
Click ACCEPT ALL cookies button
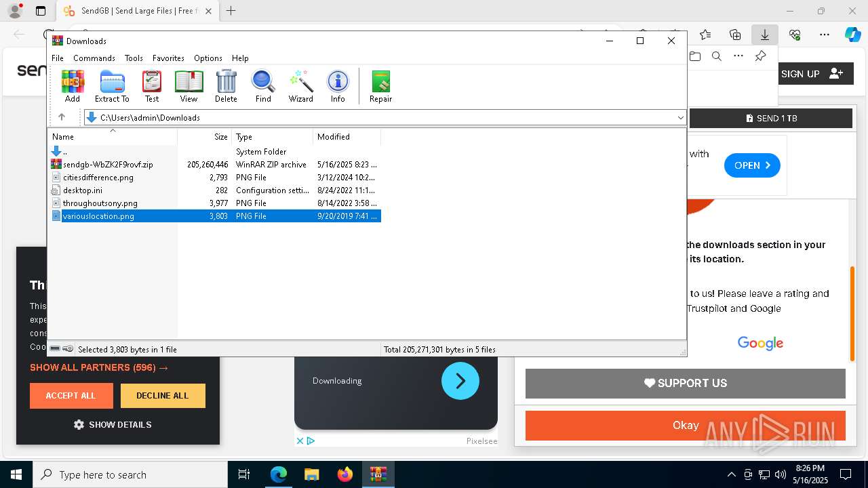tap(71, 396)
